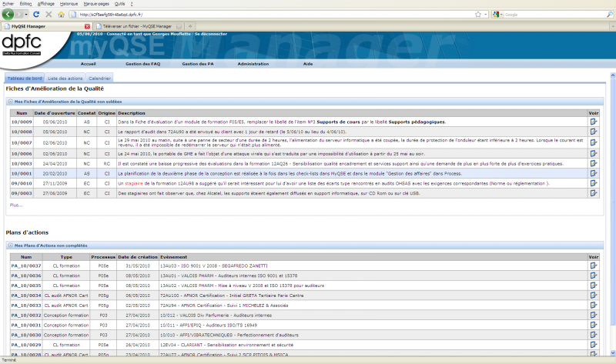View action plan PA_10/0029 icon
The height and width of the screenshot is (364, 616).
[593, 344]
